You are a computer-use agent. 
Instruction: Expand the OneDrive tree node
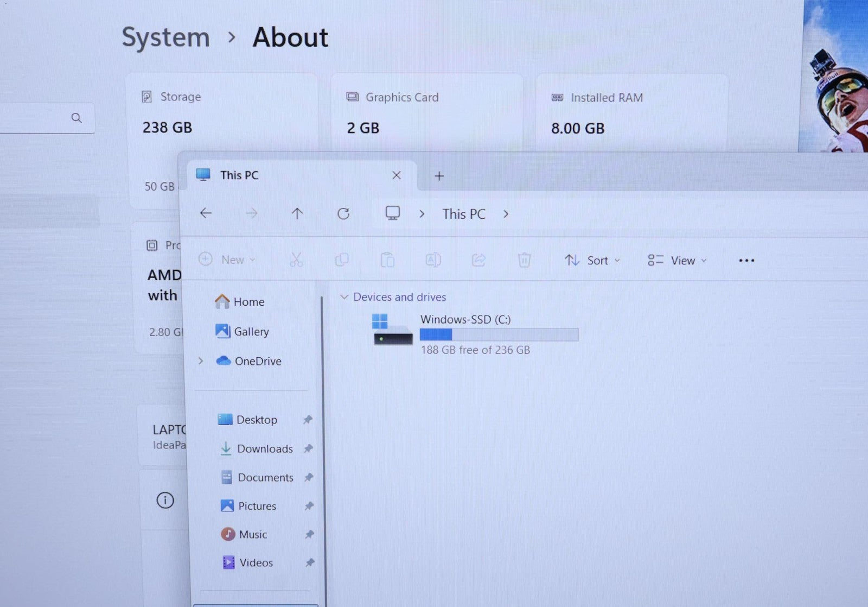pos(201,361)
